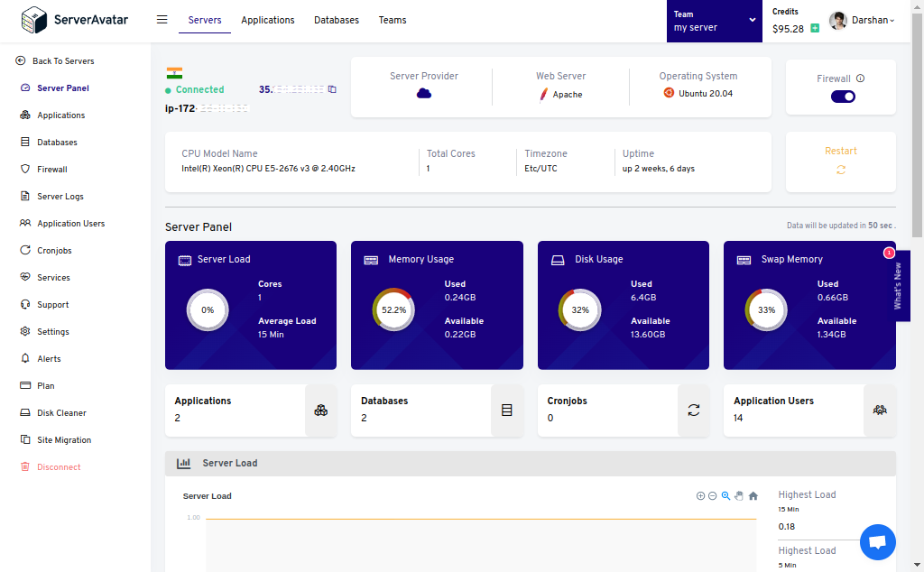Open the my server team dropdown
924x572 pixels.
714,20
